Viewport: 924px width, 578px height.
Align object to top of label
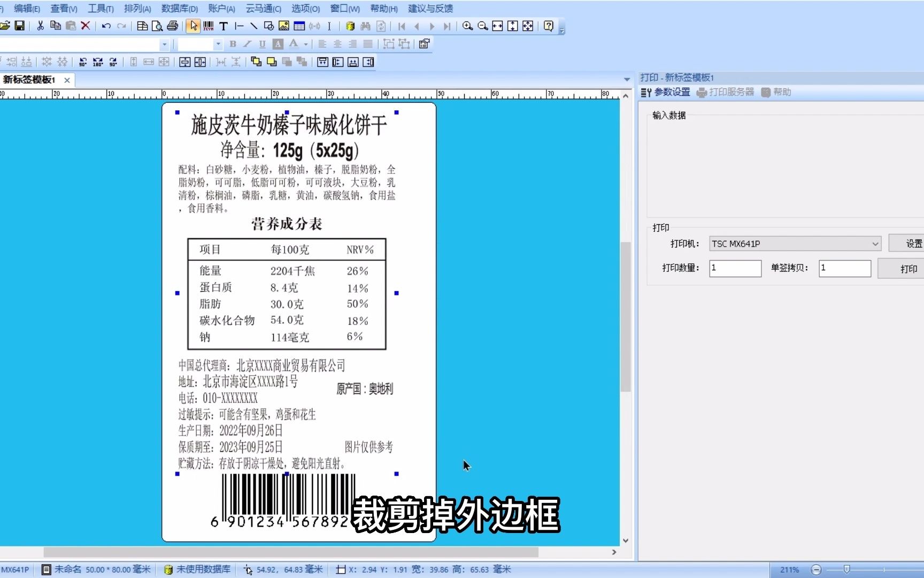pyautogui.click(x=322, y=62)
